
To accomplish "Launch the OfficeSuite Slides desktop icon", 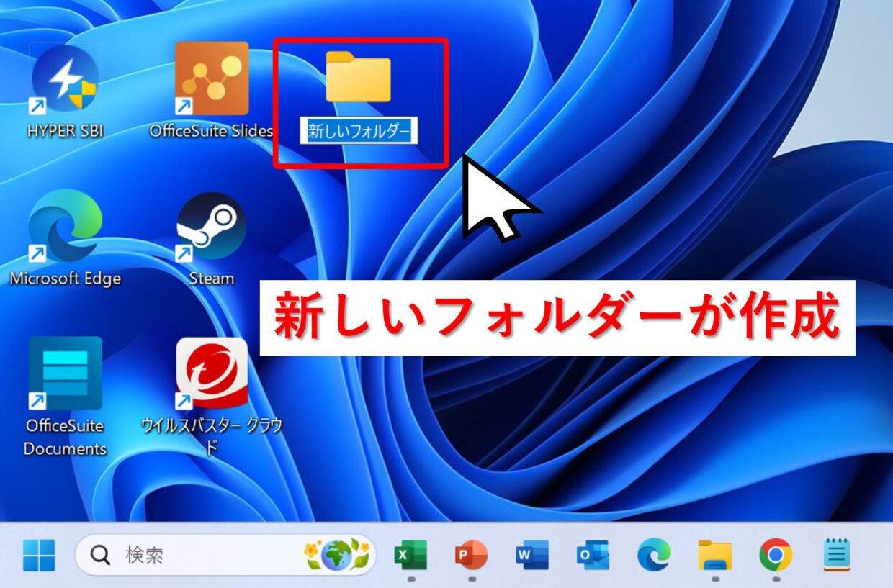I will pos(212,79).
